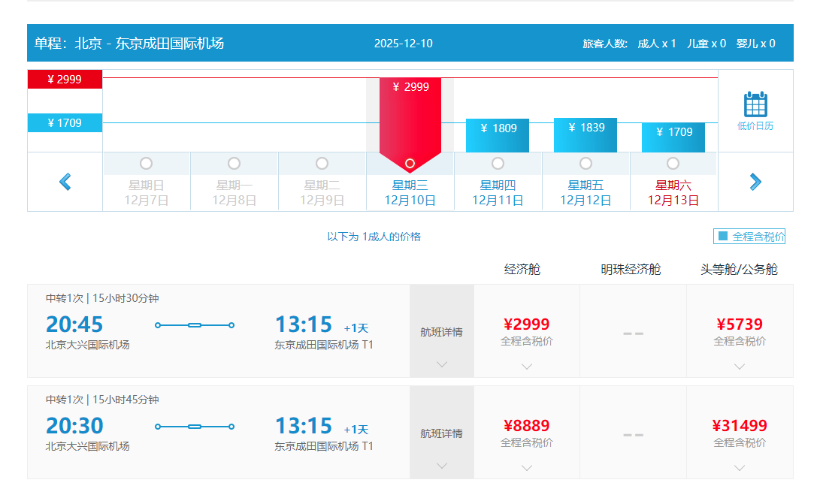
Task: Select the December 12 radio button
Action: pyautogui.click(x=586, y=164)
